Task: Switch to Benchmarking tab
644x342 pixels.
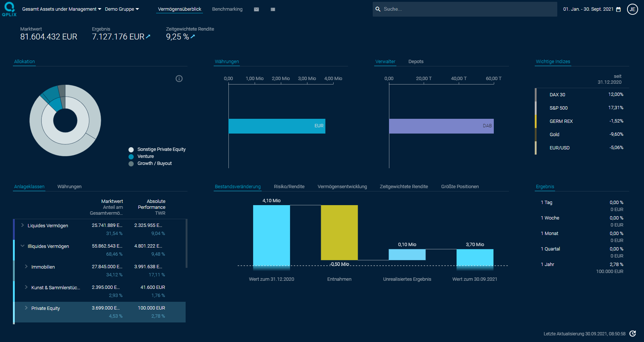Action: [x=227, y=9]
